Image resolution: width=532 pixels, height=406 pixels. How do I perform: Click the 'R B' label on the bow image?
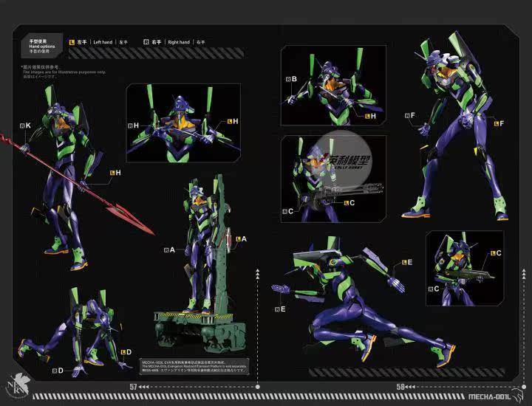[x=291, y=79]
